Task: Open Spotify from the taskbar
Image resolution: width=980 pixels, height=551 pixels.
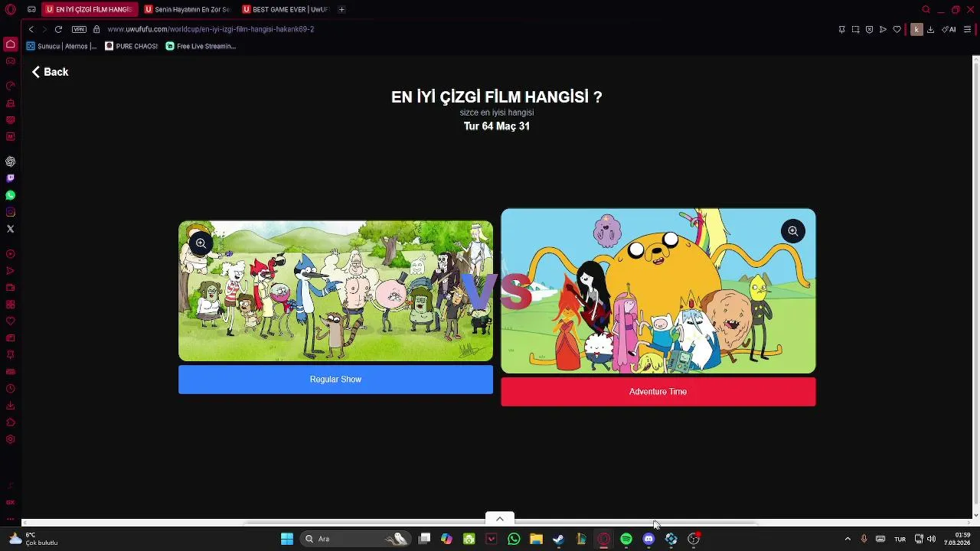Action: [x=626, y=539]
